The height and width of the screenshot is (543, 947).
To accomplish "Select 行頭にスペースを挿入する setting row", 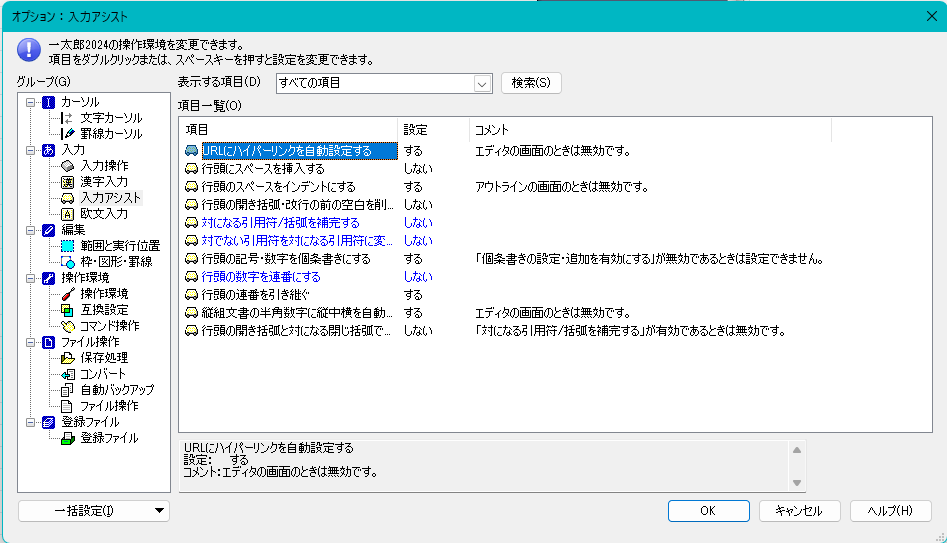I will pos(263,169).
